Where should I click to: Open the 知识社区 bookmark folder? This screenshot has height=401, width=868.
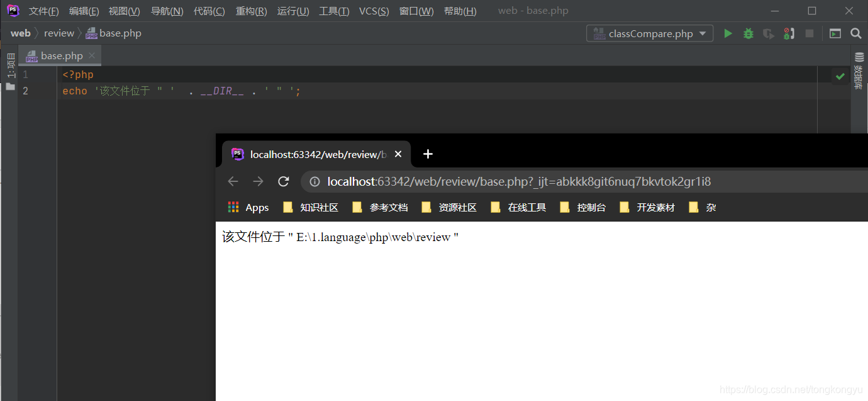tap(311, 207)
